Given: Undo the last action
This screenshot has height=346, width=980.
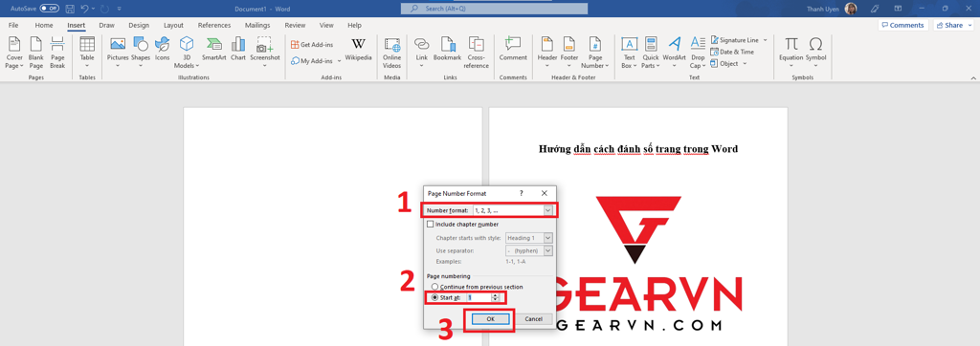Looking at the screenshot, I should (x=84, y=9).
